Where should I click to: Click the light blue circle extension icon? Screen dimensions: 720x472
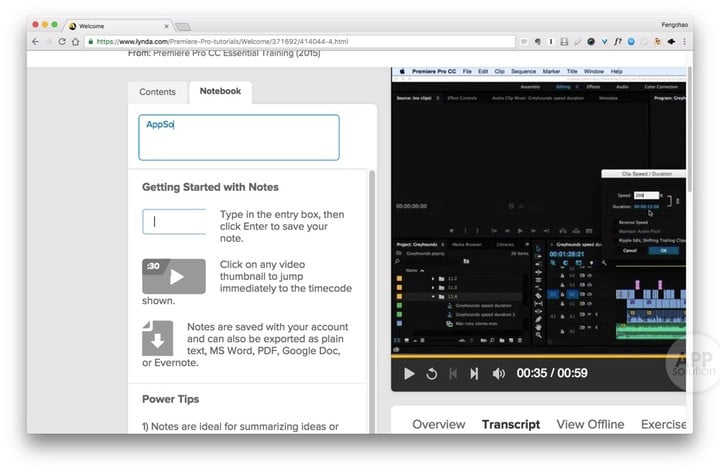631,41
